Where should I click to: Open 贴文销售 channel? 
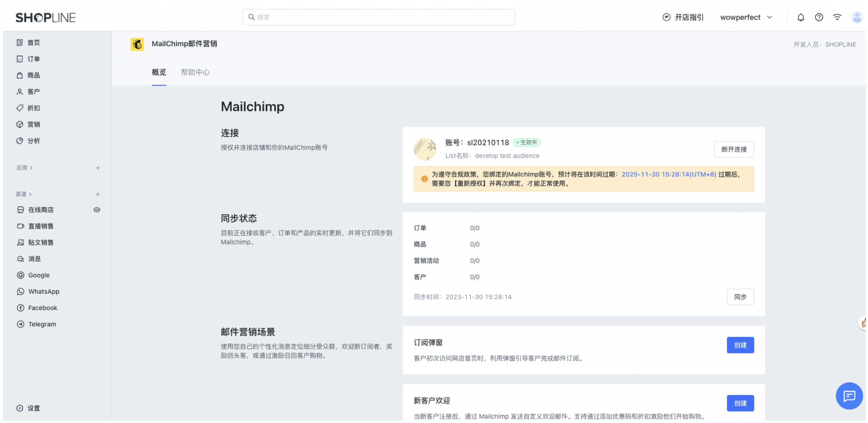[x=36, y=243]
